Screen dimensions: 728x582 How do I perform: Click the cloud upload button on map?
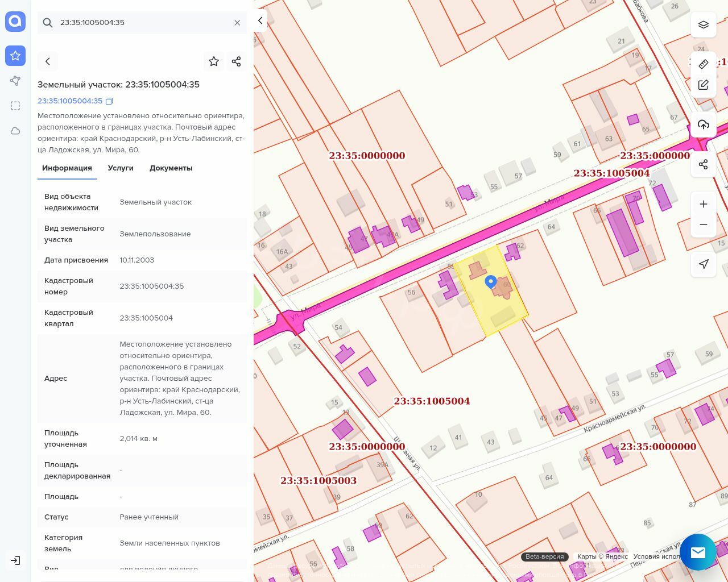[704, 125]
